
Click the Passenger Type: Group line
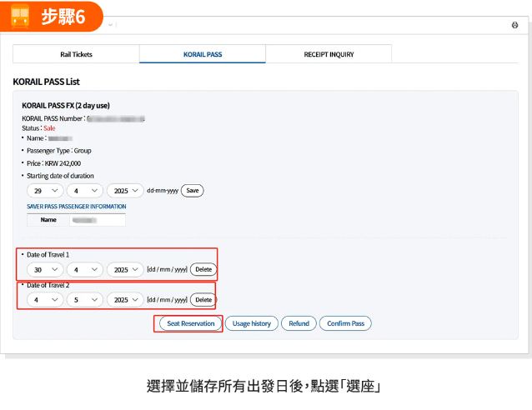pos(59,151)
